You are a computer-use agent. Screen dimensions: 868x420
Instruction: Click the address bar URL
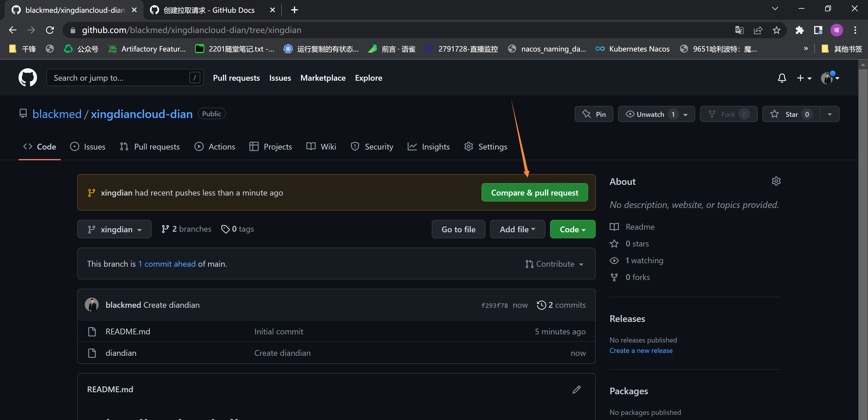tap(191, 30)
